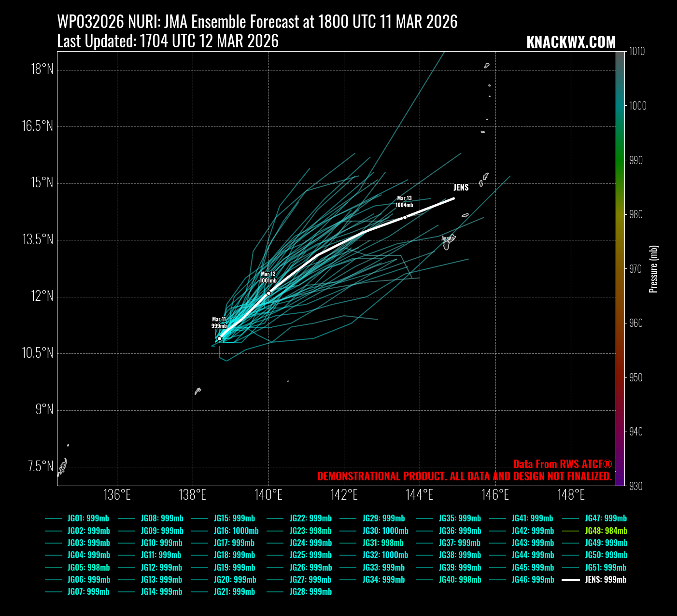Select the JENS: 999mb legend entry
Viewport: 677px width, 616px height.
click(606, 580)
